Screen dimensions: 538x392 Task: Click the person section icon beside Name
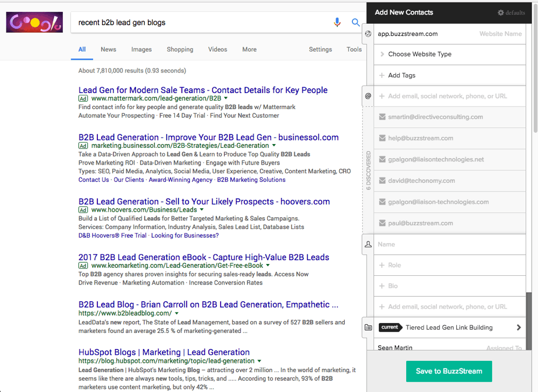[x=368, y=244]
